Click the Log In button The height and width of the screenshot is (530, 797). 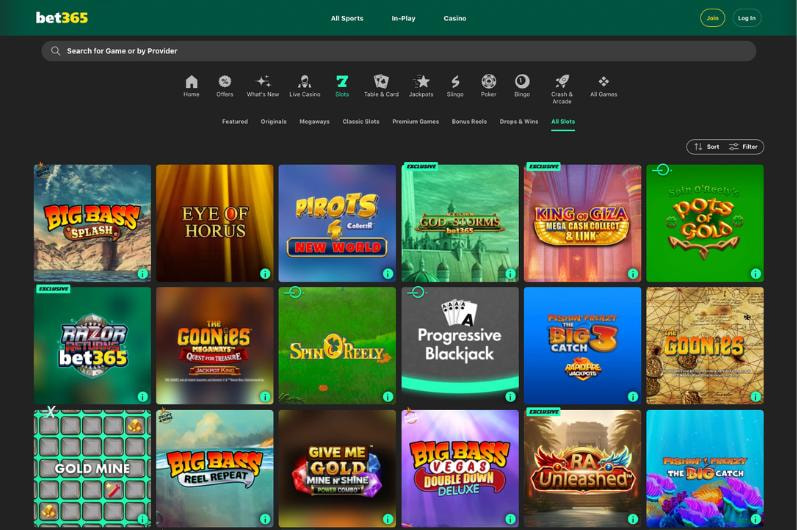(747, 18)
